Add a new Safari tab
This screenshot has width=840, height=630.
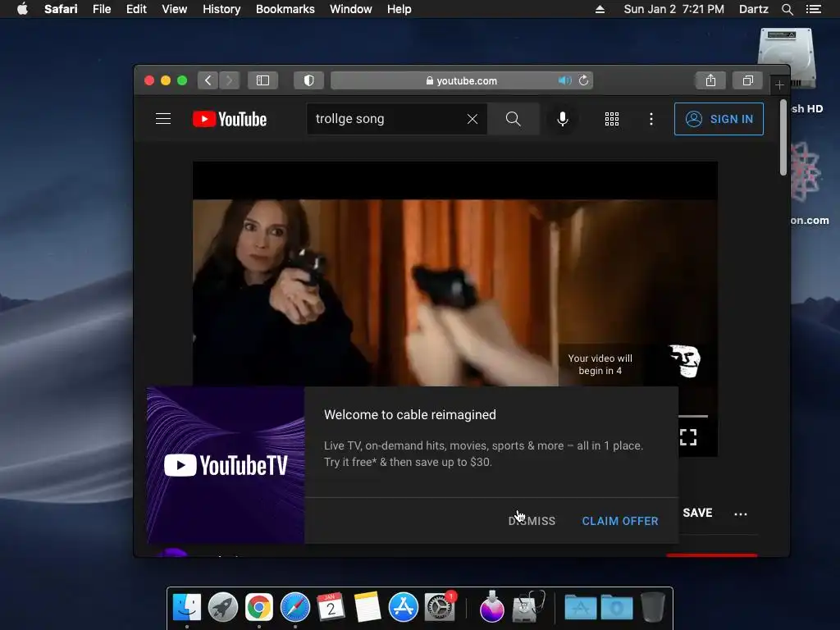pos(779,84)
